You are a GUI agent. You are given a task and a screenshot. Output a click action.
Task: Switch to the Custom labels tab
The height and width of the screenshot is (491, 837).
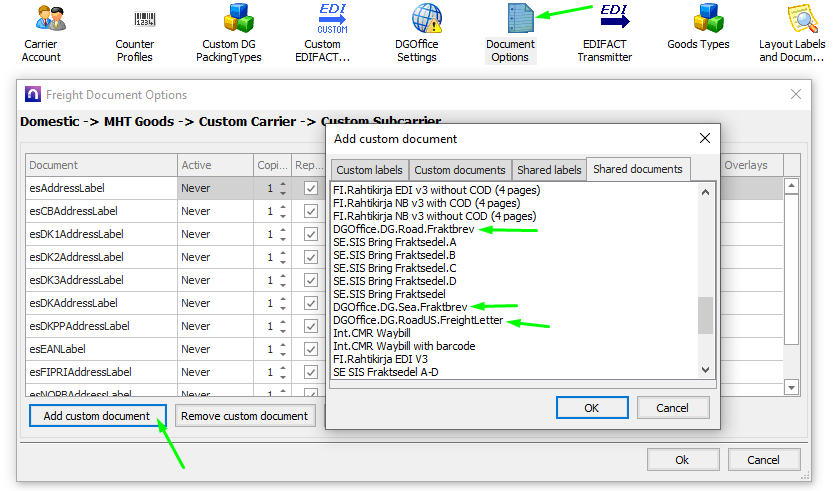click(369, 170)
